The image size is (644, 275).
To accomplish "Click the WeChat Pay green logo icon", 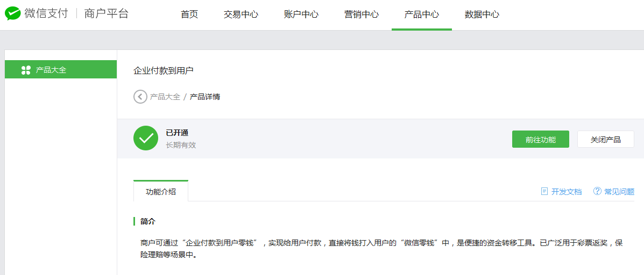I will pyautogui.click(x=13, y=13).
